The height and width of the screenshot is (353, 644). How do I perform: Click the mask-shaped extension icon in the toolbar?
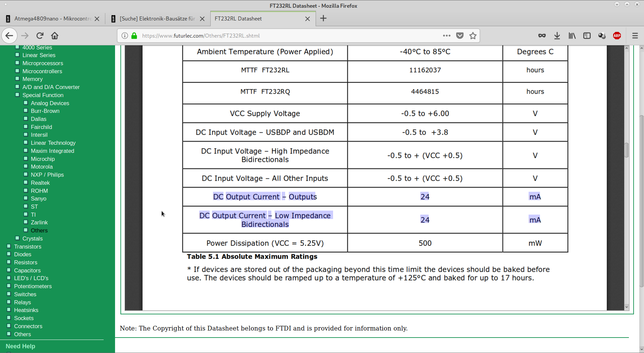point(542,36)
